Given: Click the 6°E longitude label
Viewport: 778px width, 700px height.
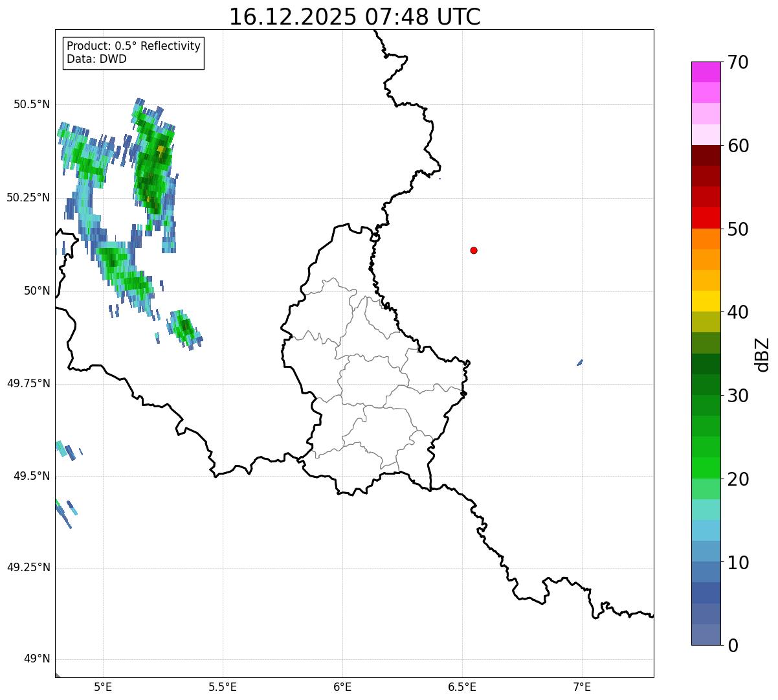Looking at the screenshot, I should coord(342,687).
